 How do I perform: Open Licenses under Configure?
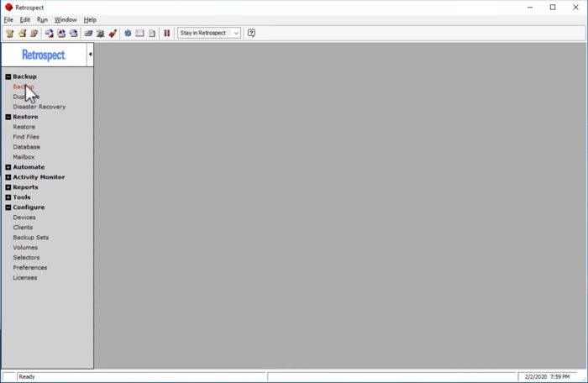coord(25,278)
